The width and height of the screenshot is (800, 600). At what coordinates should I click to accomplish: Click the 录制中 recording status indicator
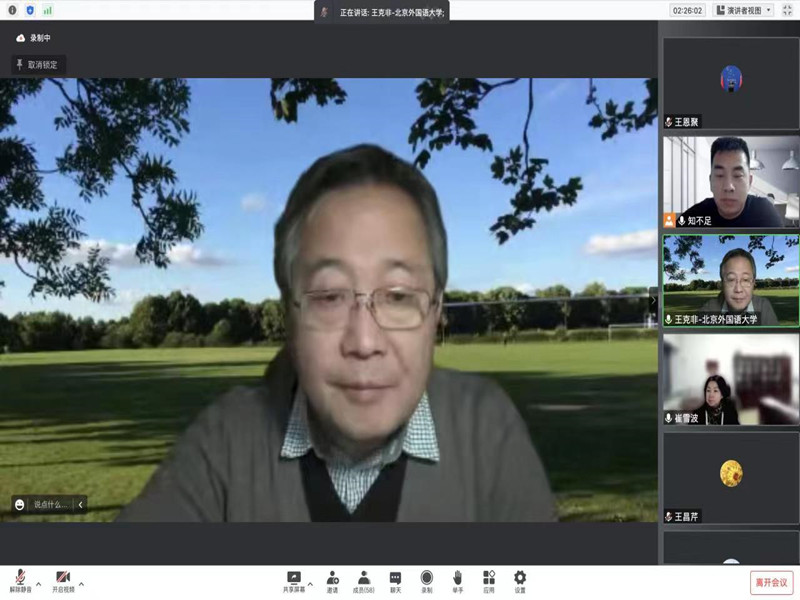[34, 38]
